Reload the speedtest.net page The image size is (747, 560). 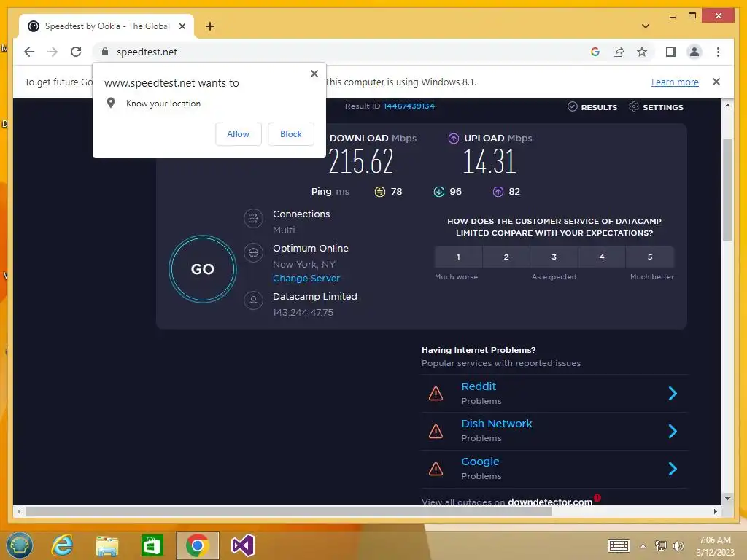pyautogui.click(x=76, y=52)
